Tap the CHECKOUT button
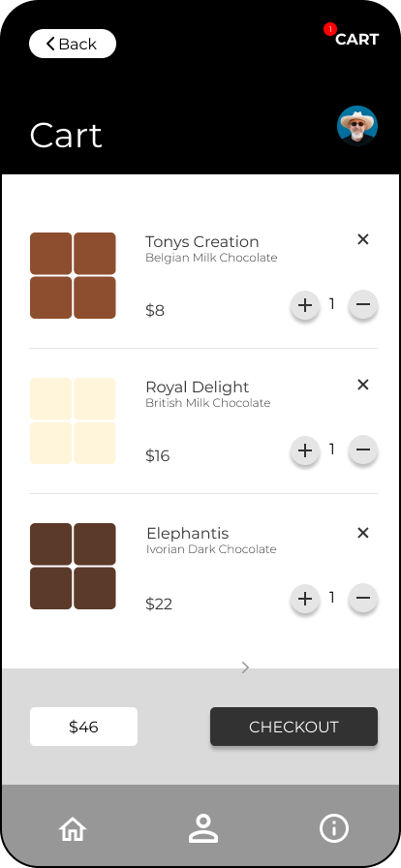The width and height of the screenshot is (401, 868). point(293,727)
